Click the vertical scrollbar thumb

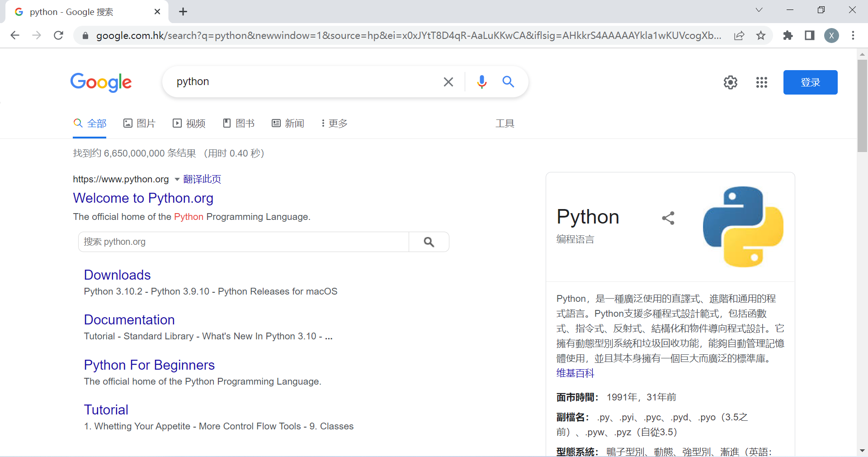coord(862,105)
